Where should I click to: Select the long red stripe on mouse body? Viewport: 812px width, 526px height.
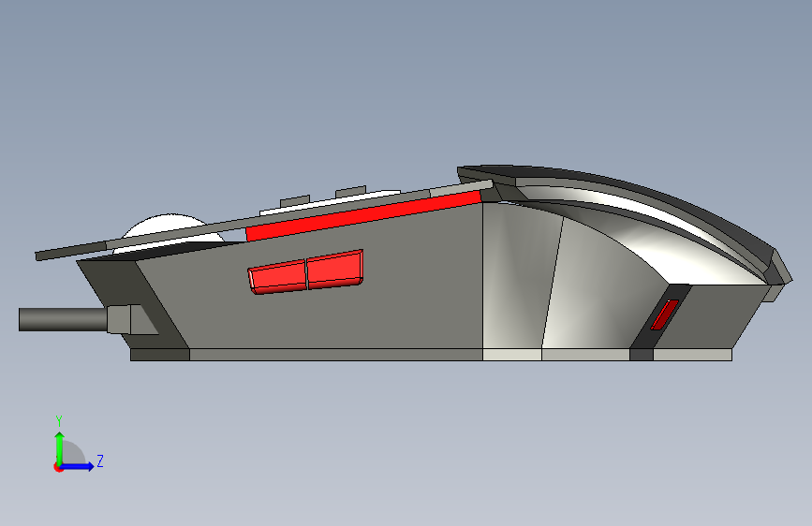click(363, 215)
